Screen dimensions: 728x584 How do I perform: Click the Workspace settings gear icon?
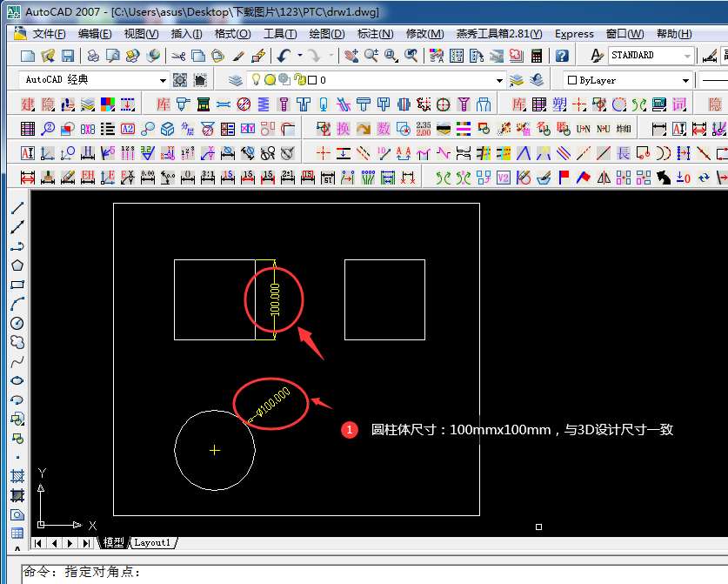coord(180,80)
